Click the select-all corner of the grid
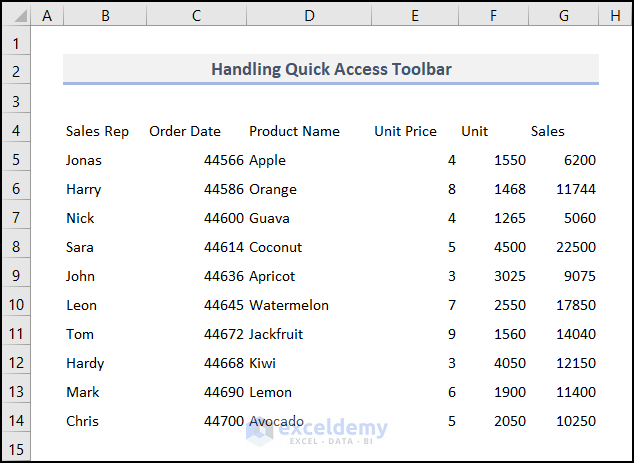 pyautogui.click(x=16, y=14)
